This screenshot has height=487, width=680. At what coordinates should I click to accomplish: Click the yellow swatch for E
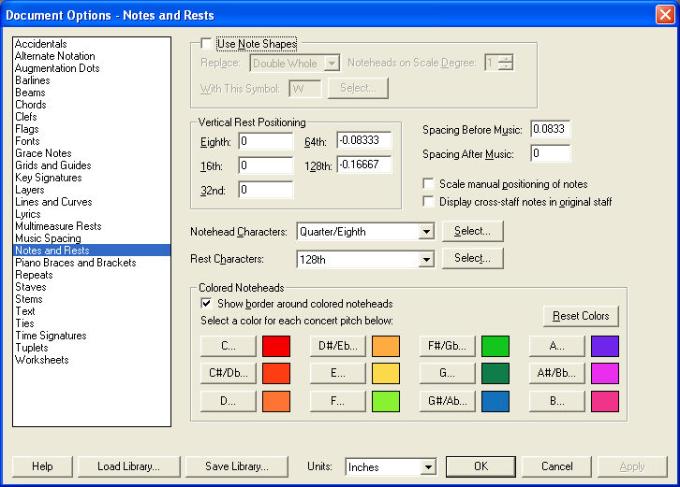click(386, 373)
